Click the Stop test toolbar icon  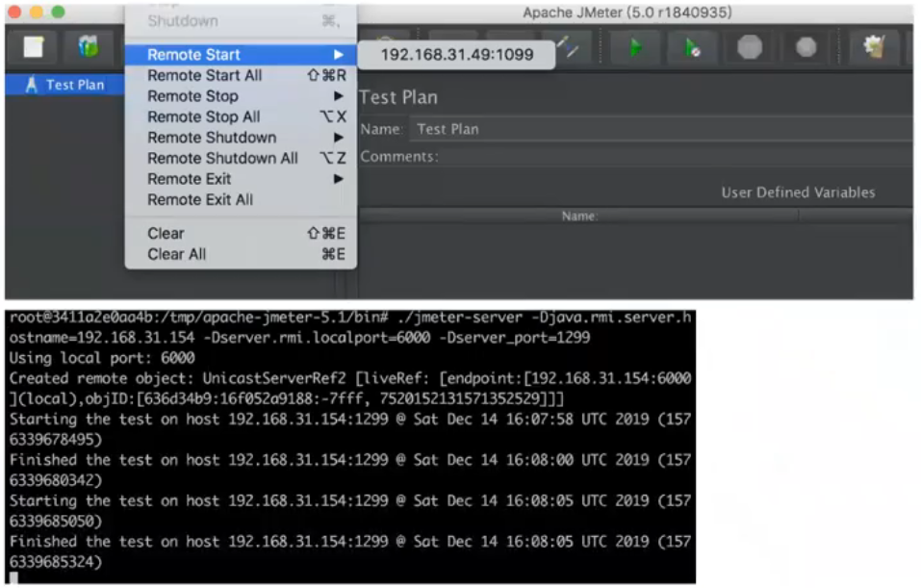[750, 47]
